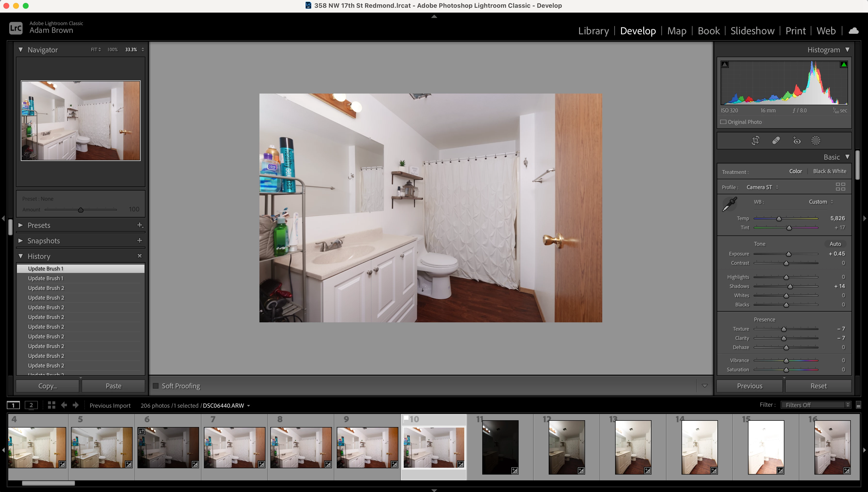
Task: Select the Red Eye Correction tool
Action: tap(796, 140)
